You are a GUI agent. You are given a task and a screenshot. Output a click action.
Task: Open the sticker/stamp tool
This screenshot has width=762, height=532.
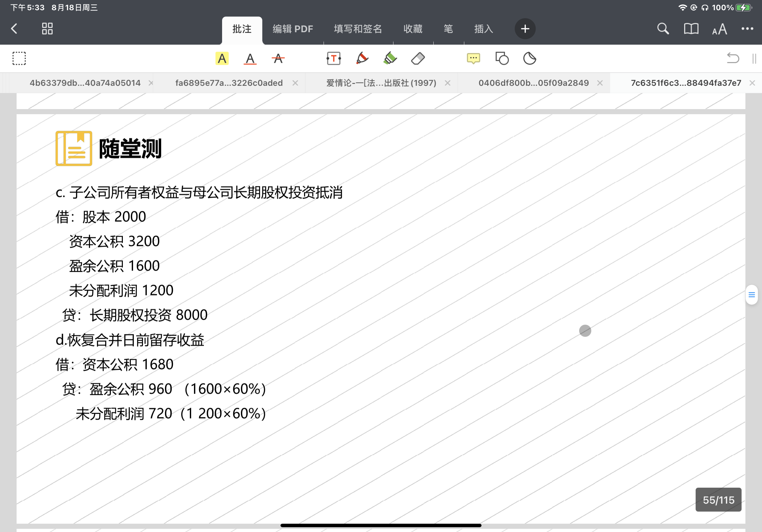[530, 59]
